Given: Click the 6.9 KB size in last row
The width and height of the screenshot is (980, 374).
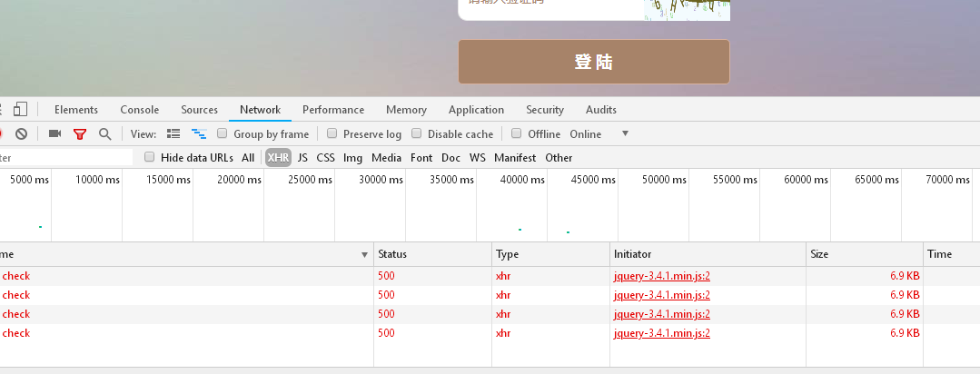Looking at the screenshot, I should tap(905, 333).
